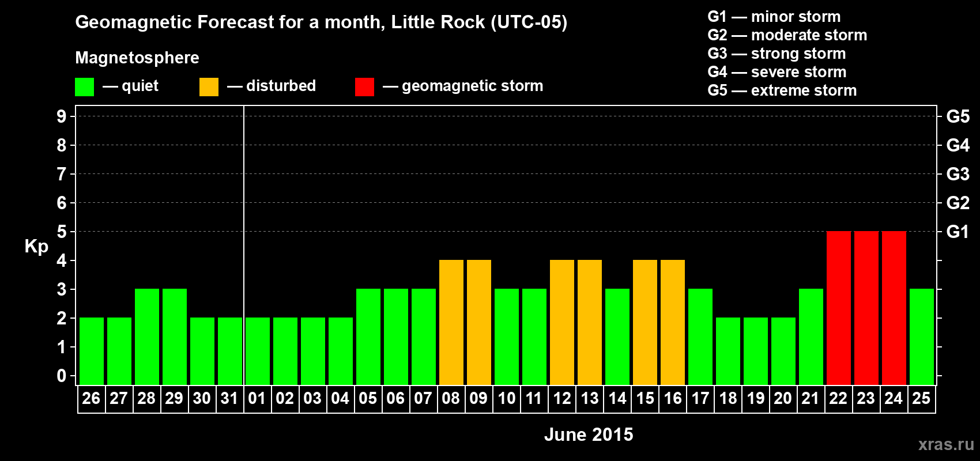
Task: Select the orange bar for June 13
Action: tap(589, 322)
